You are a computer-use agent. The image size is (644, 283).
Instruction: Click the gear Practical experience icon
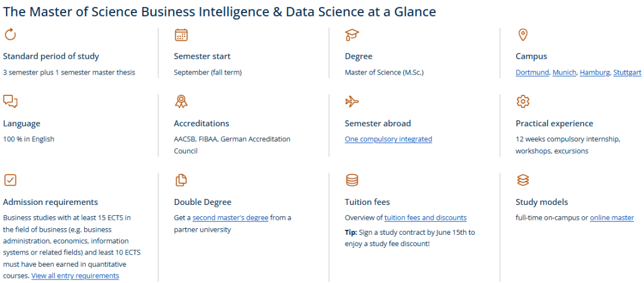pos(523,101)
